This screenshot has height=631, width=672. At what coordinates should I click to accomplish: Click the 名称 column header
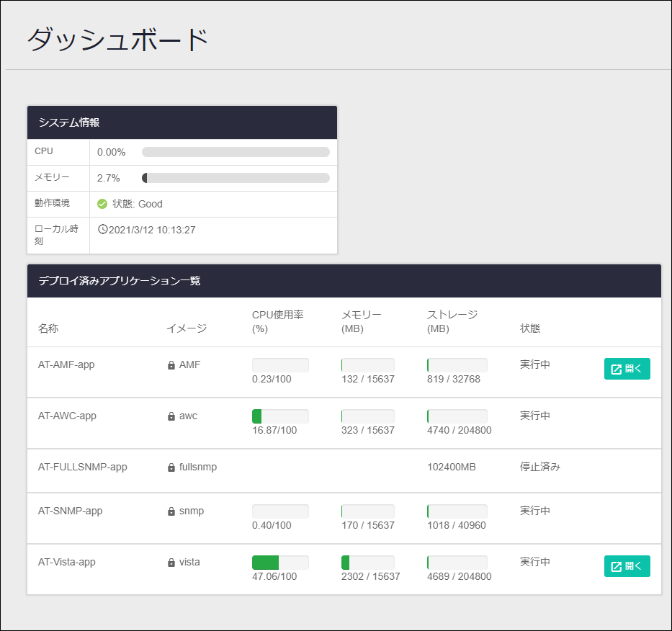tap(48, 328)
